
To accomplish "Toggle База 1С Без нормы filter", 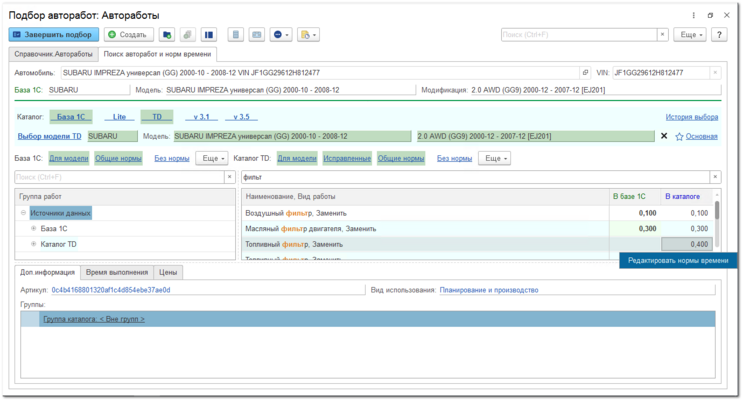I will pos(172,158).
